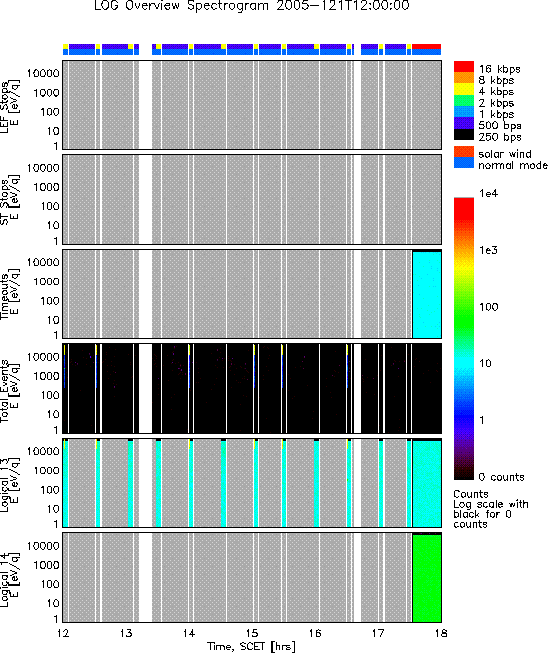
Task: Click the green 2 kbps legend swatch
Action: click(x=463, y=100)
